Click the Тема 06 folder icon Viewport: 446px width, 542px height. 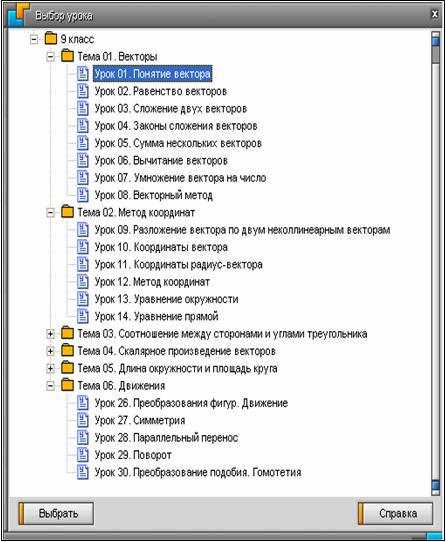(x=67, y=385)
